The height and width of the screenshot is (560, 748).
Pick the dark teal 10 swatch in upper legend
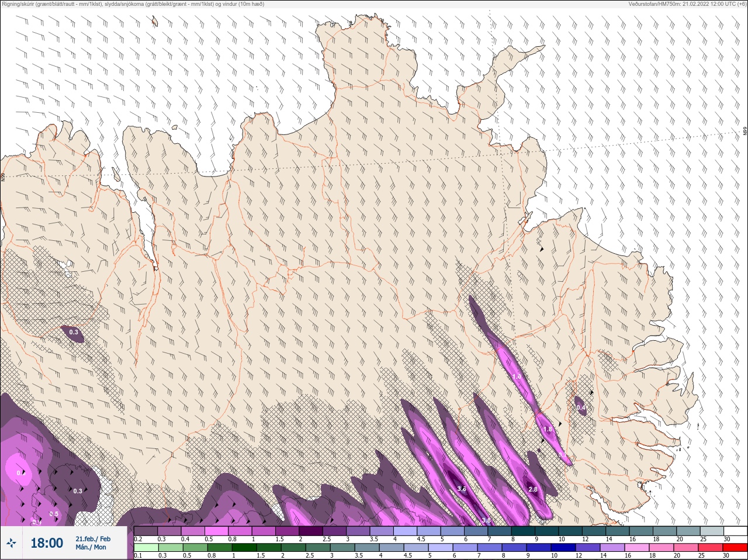[x=570, y=531]
